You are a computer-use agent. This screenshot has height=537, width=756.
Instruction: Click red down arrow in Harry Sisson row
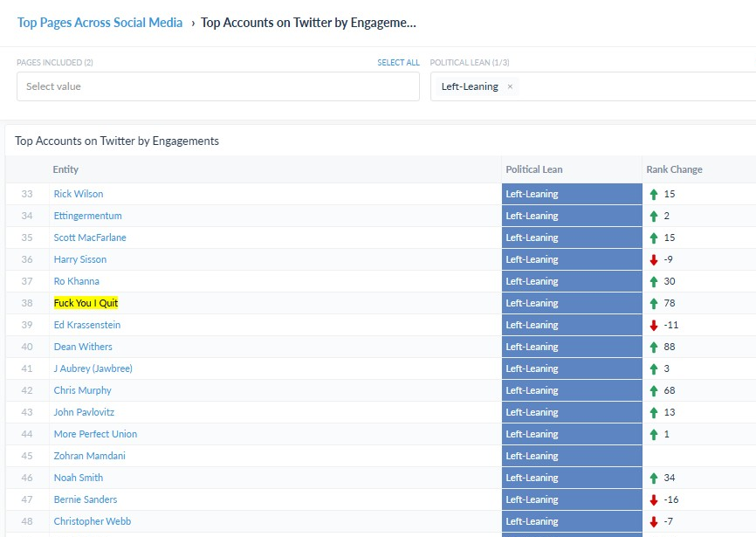tap(654, 260)
